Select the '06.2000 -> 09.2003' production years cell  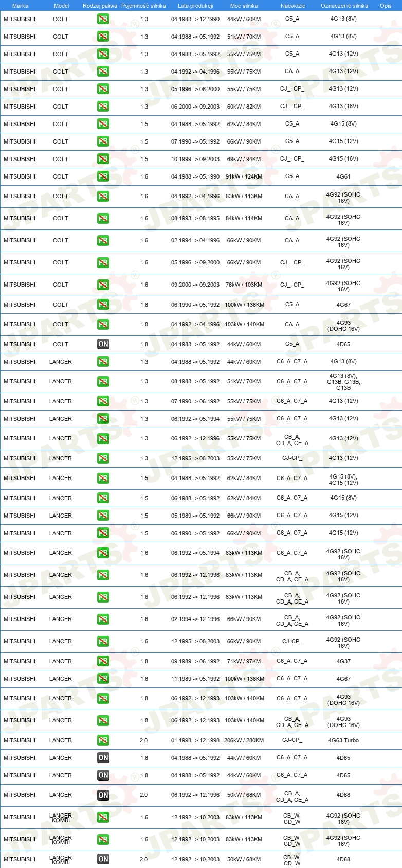tap(195, 107)
